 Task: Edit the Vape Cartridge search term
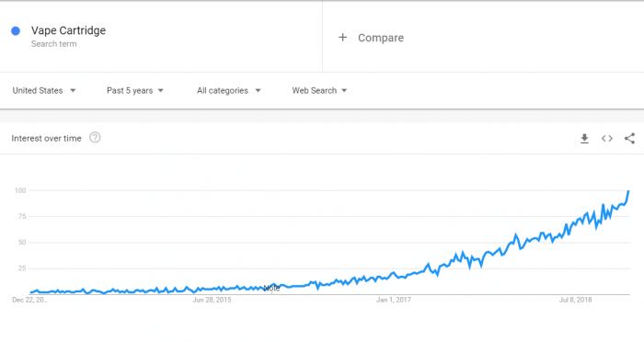click(69, 30)
